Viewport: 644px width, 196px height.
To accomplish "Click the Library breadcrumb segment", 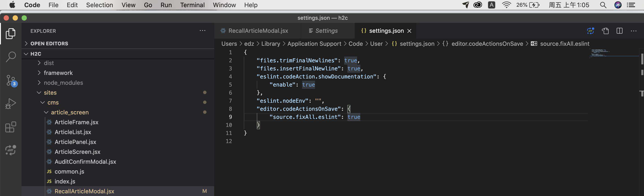I will point(270,44).
